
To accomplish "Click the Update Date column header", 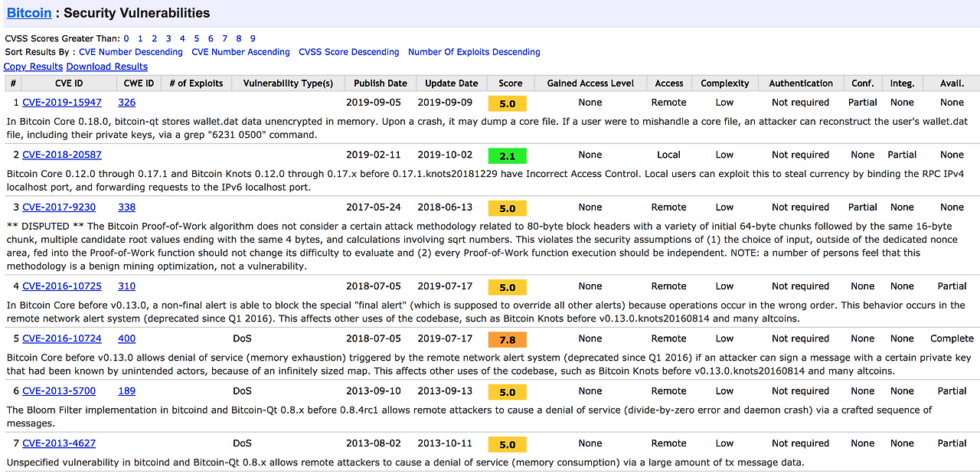I will click(452, 83).
